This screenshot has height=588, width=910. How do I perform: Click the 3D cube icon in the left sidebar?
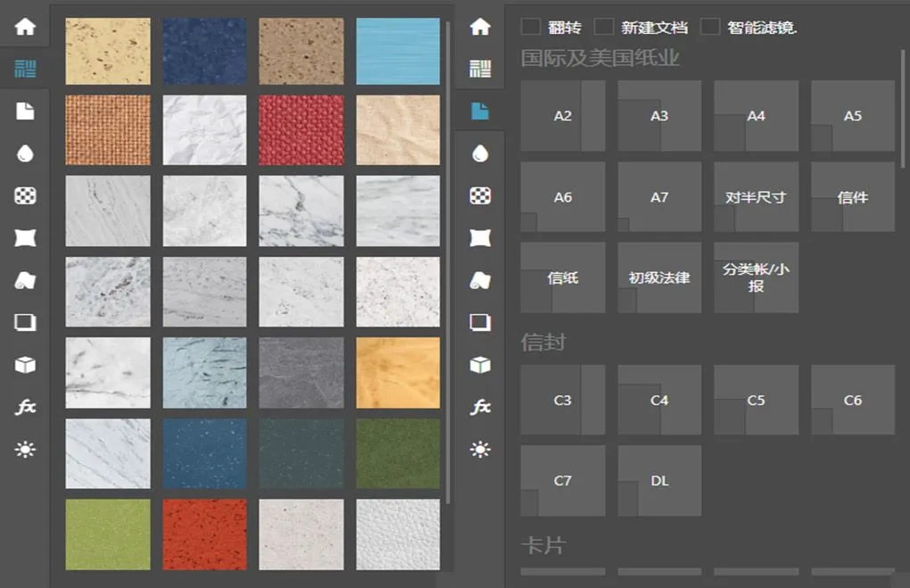point(25,365)
